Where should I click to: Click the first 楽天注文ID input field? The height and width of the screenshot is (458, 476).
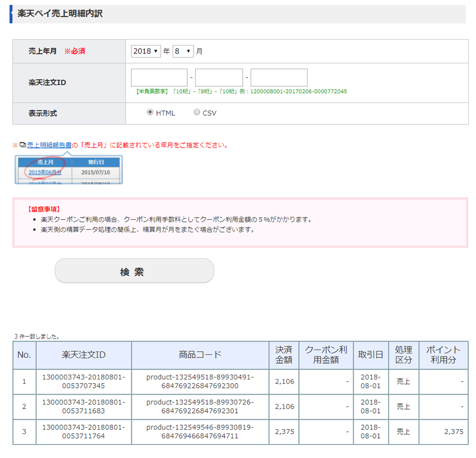pyautogui.click(x=159, y=77)
